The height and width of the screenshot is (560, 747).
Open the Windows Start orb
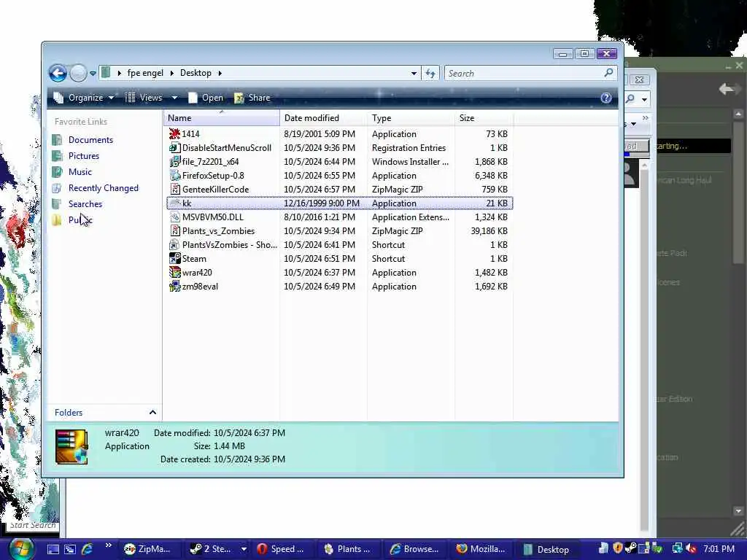20,549
